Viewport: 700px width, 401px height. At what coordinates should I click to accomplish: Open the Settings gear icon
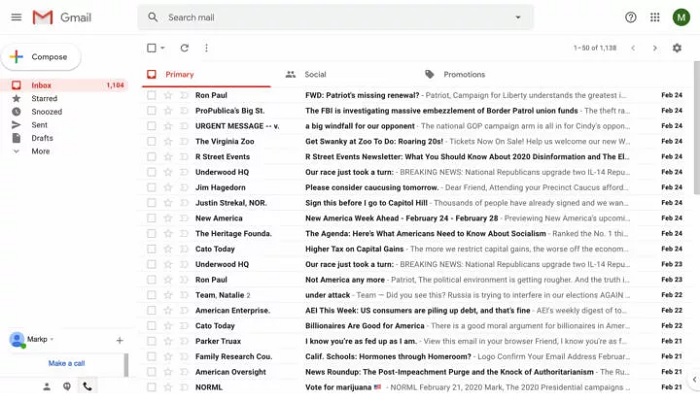[x=677, y=48]
